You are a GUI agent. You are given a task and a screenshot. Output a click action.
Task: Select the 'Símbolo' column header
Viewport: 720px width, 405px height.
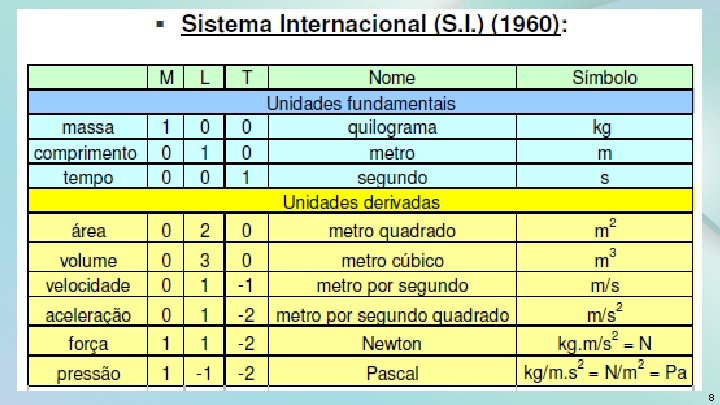click(x=604, y=77)
